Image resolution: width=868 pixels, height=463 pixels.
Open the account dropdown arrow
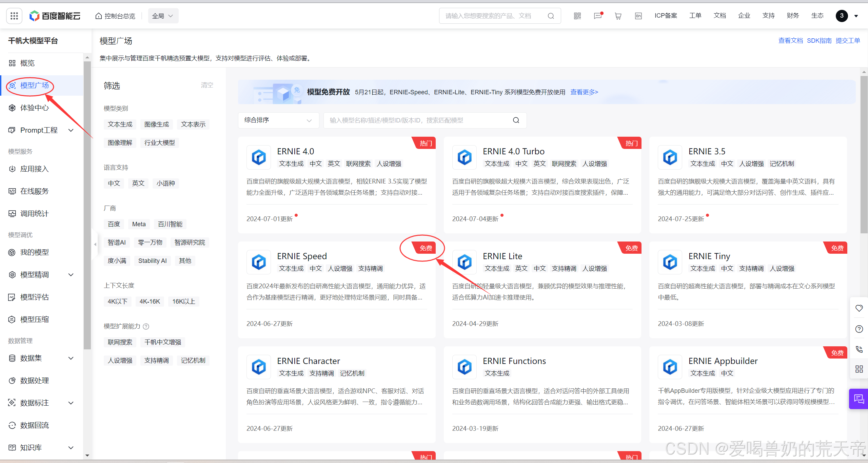pyautogui.click(x=856, y=16)
